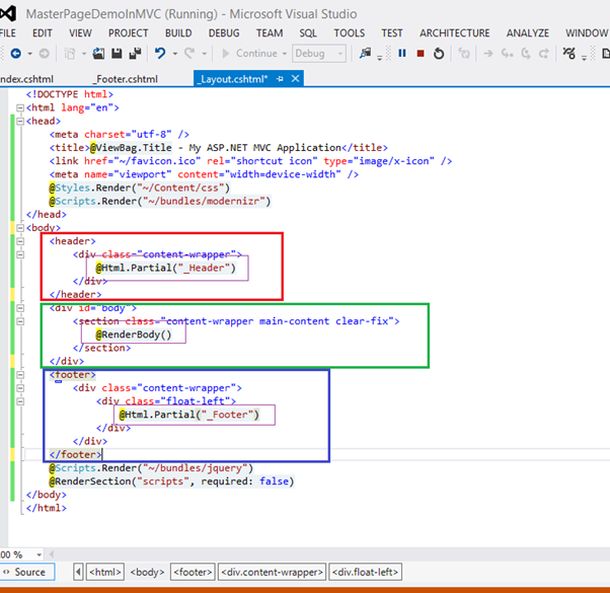Stop debugging with the red square icon

[x=419, y=53]
